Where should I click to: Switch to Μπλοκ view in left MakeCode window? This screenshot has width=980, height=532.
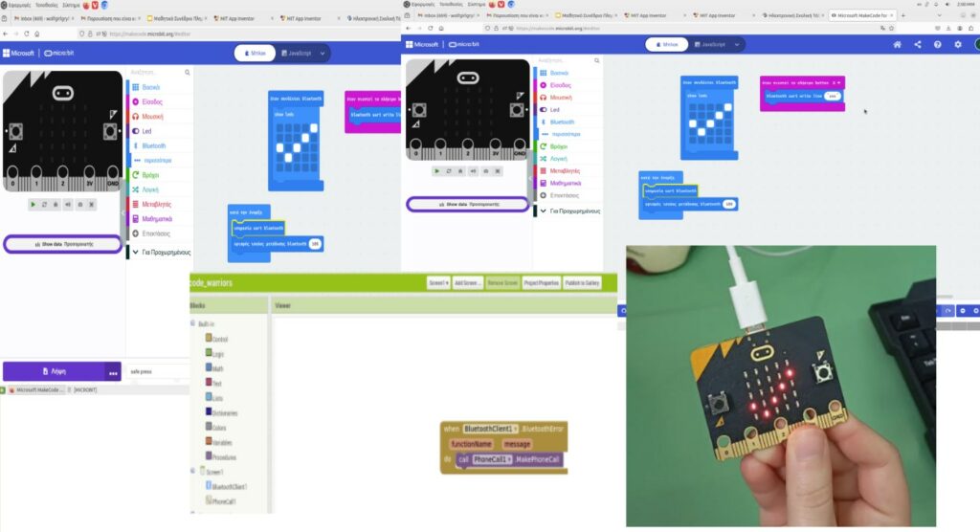[x=255, y=54]
